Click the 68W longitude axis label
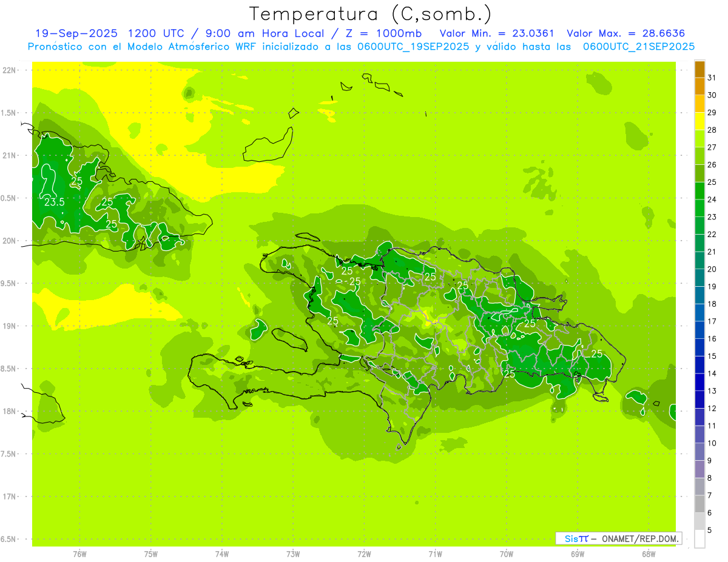 648,554
